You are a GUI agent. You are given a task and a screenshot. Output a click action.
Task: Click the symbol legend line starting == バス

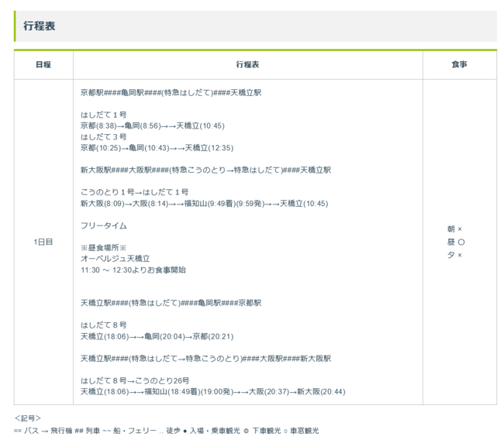(167, 431)
